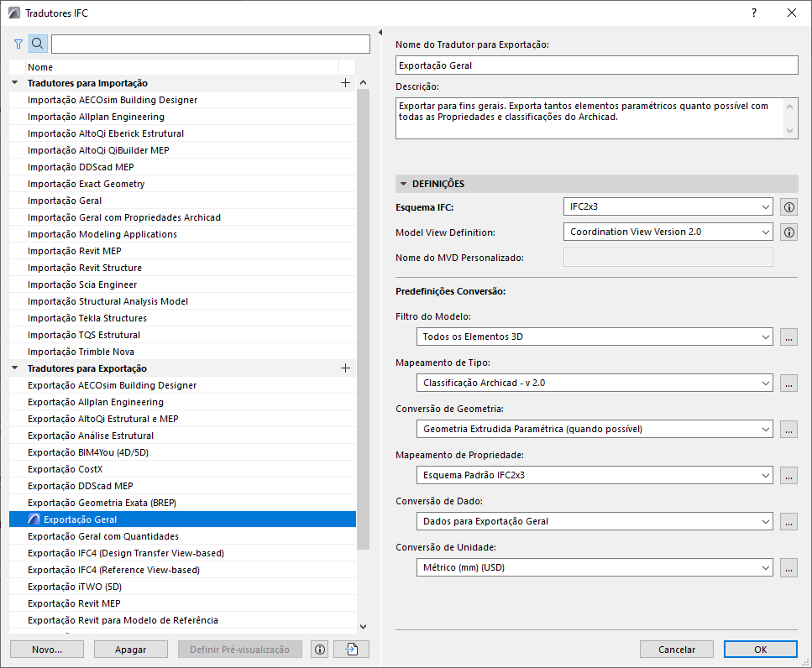Click the translator search text field

coord(210,44)
